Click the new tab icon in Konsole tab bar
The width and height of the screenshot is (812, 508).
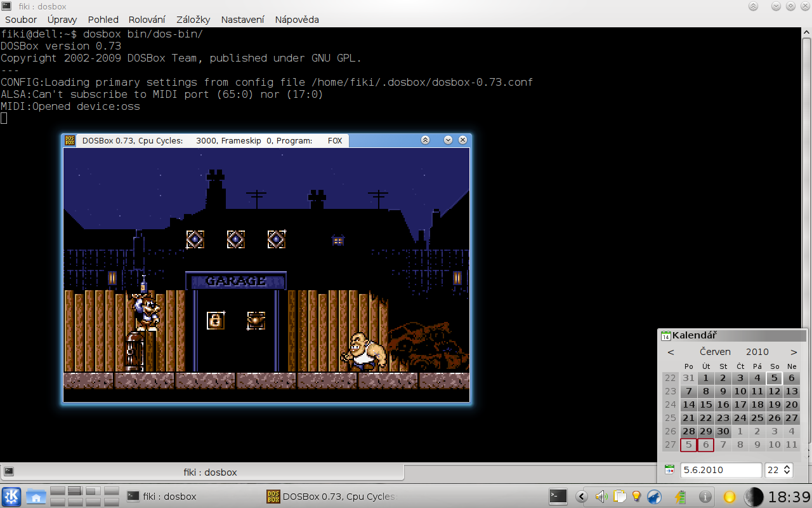pyautogui.click(x=9, y=472)
